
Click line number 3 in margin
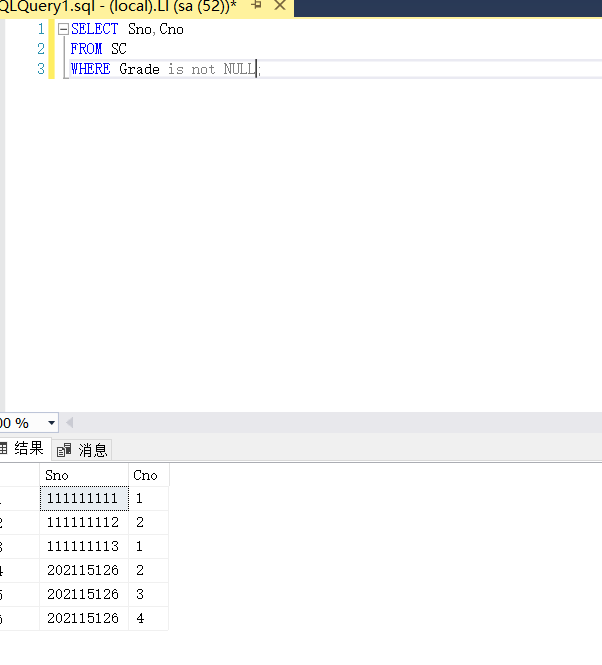41,69
